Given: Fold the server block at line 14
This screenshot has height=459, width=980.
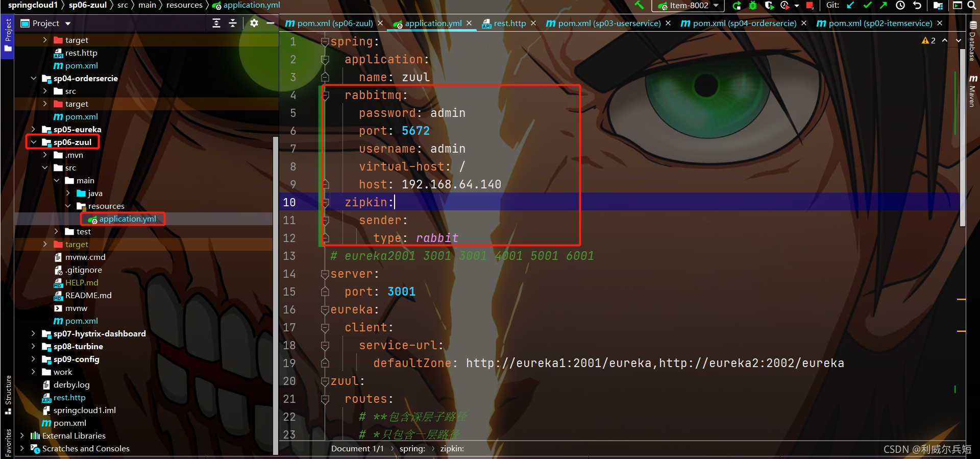Looking at the screenshot, I should pos(325,274).
